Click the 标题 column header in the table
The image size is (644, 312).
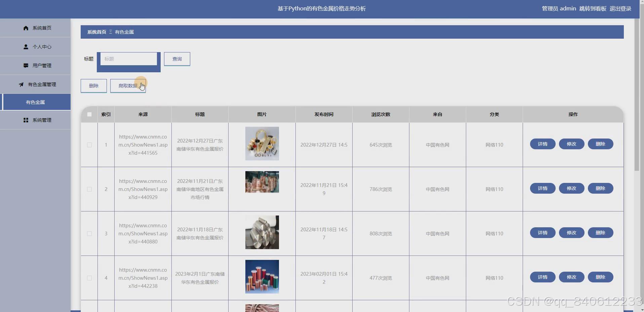[x=200, y=114]
